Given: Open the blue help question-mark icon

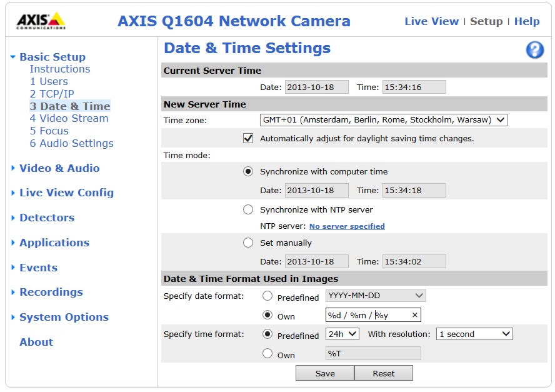Looking at the screenshot, I should [534, 50].
